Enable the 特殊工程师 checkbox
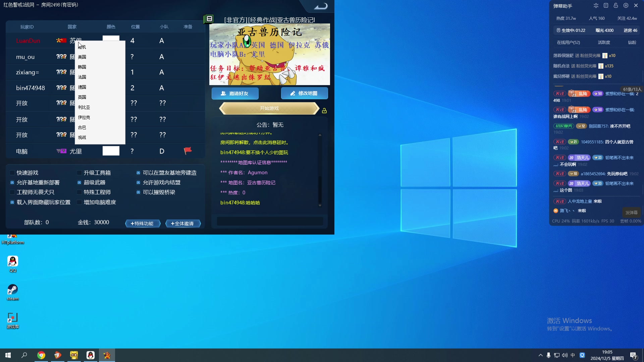644x362 pixels. pyautogui.click(x=79, y=192)
